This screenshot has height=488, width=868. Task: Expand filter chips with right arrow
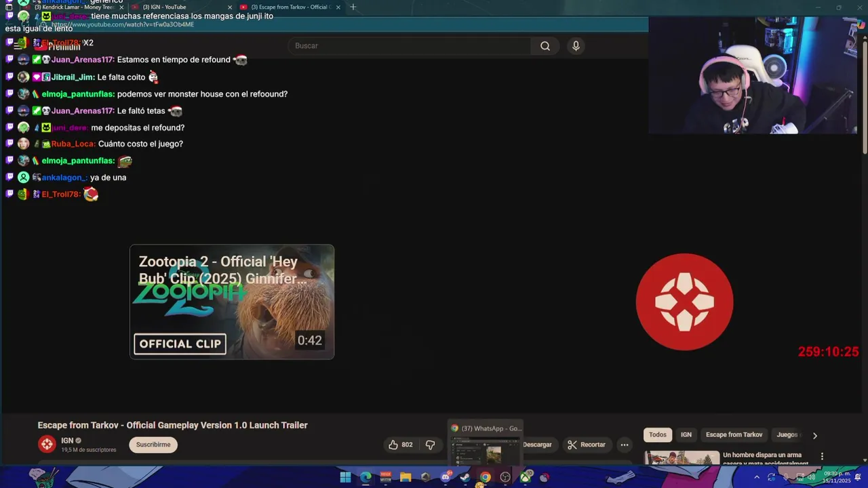click(x=815, y=435)
